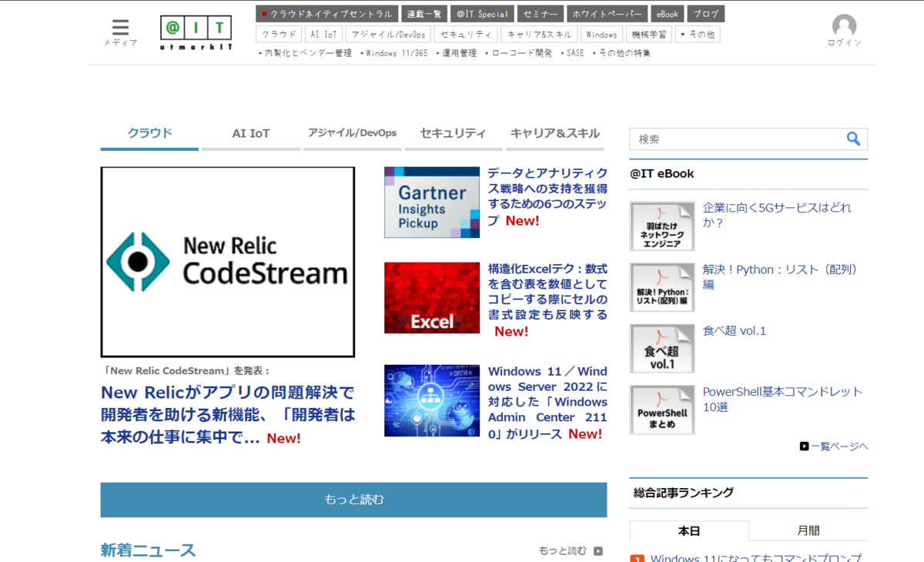
Task: Open Windows Admin Center 2110 article link
Action: (547, 403)
